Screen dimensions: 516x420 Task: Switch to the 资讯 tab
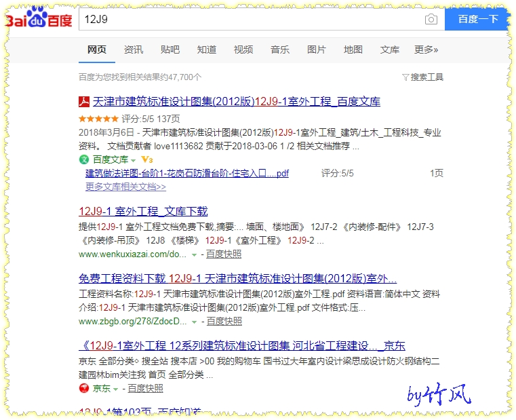[x=134, y=50]
